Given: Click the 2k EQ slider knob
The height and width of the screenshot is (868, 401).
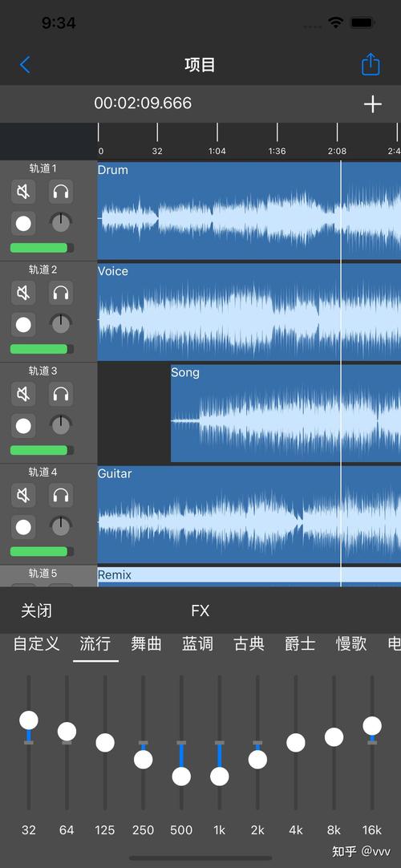Looking at the screenshot, I should 257,760.
